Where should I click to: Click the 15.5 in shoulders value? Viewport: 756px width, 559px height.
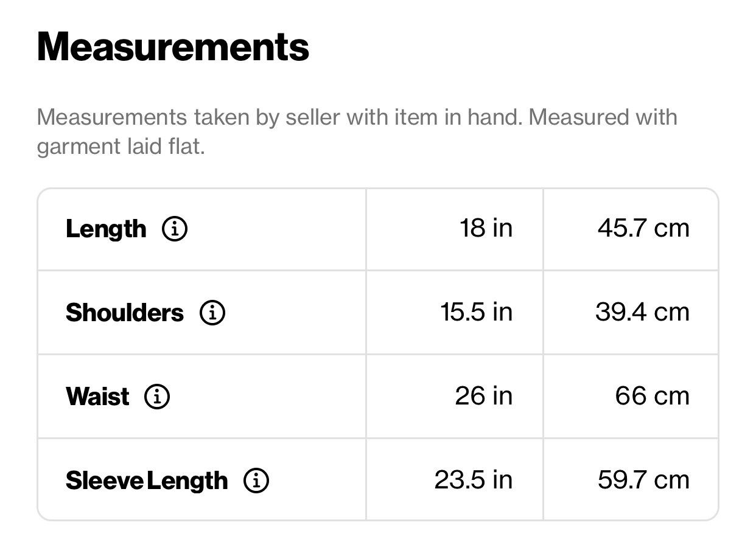(477, 312)
